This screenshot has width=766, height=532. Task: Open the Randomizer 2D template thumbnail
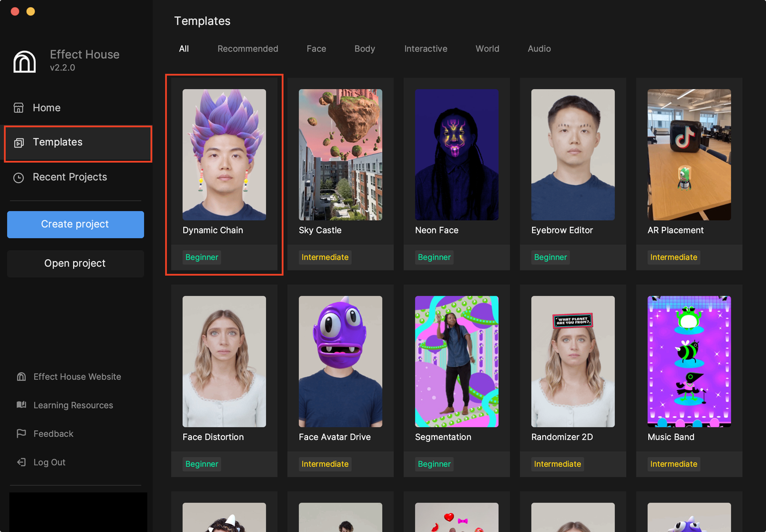pos(573,361)
